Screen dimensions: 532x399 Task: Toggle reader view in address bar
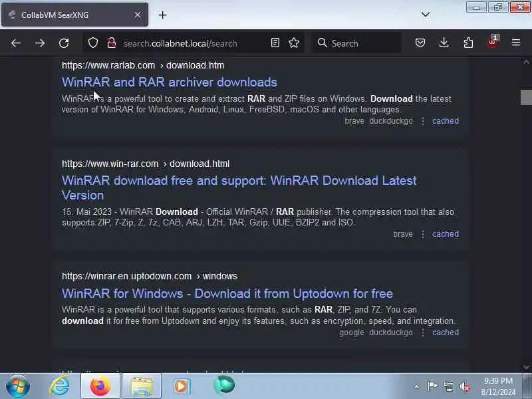click(x=275, y=43)
